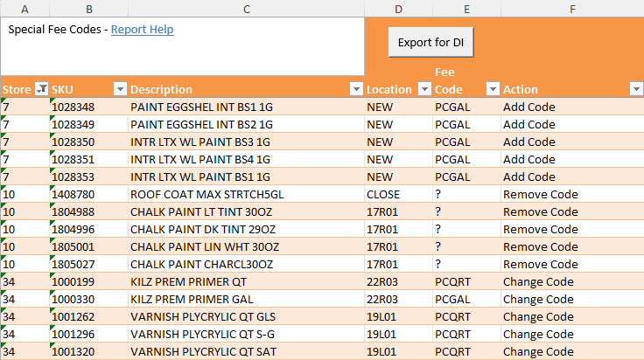Open the Report Help link
644x360 pixels.
point(142,30)
